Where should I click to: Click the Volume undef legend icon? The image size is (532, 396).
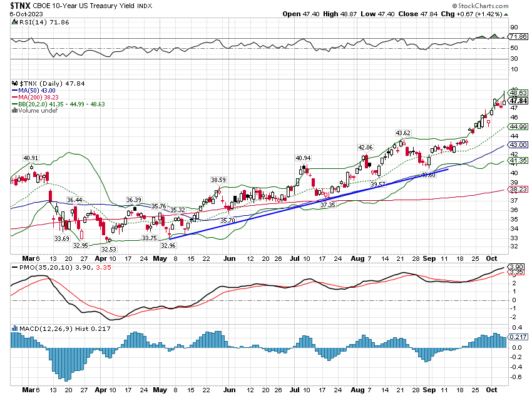(x=15, y=111)
